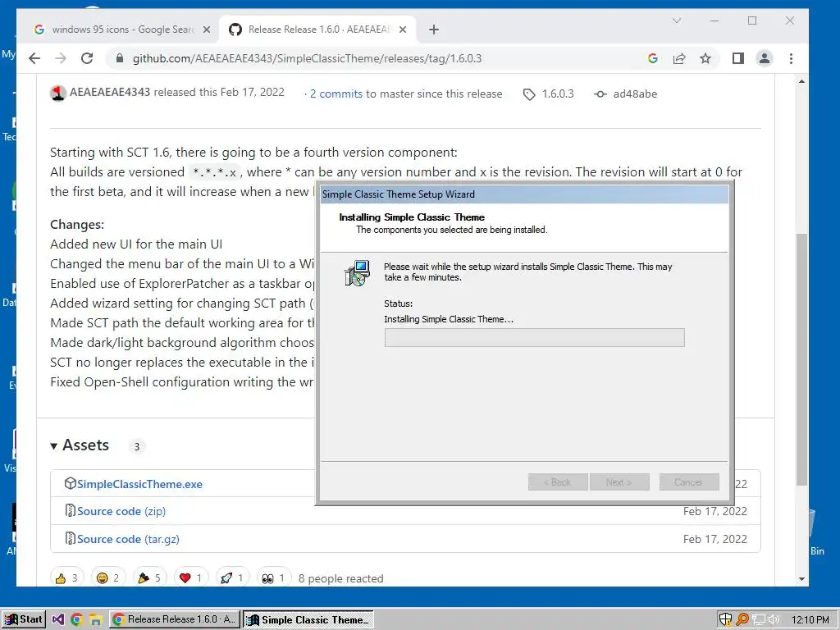Viewport: 840px width, 630px height.
Task: Open Chrome tab search chevron
Action: (677, 21)
